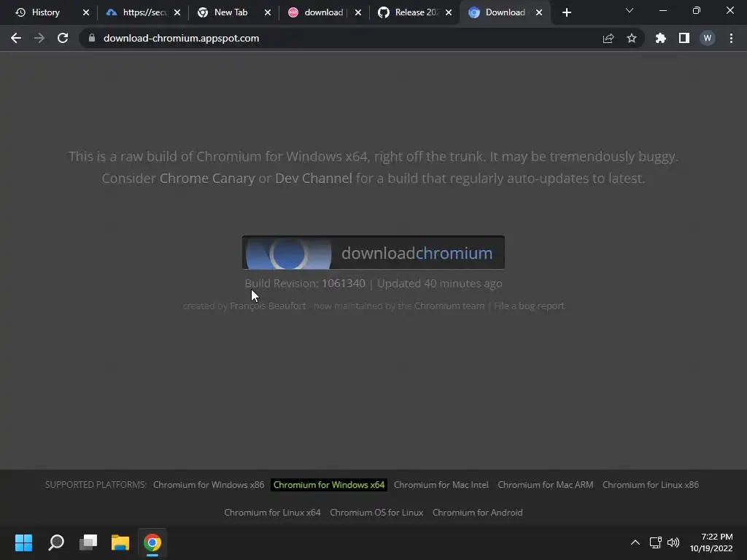Open the Chrome Canary link
Screen dimensions: 747x560
pos(207,178)
